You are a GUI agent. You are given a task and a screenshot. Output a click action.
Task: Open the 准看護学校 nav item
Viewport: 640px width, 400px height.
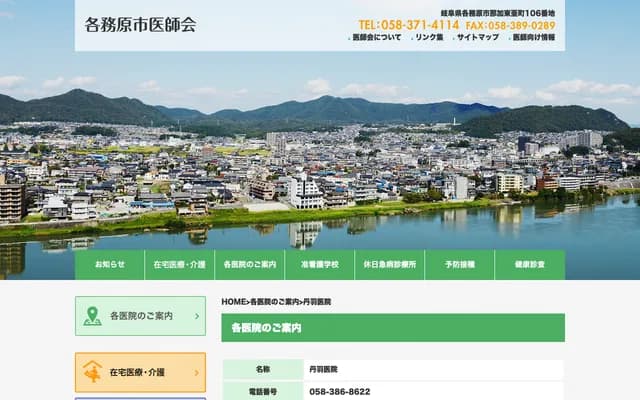pos(320,264)
